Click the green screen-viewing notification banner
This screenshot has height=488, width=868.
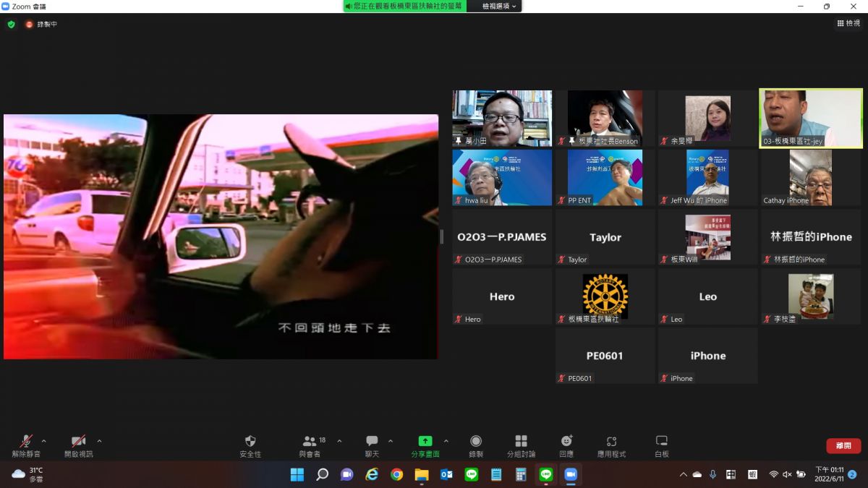coord(404,6)
